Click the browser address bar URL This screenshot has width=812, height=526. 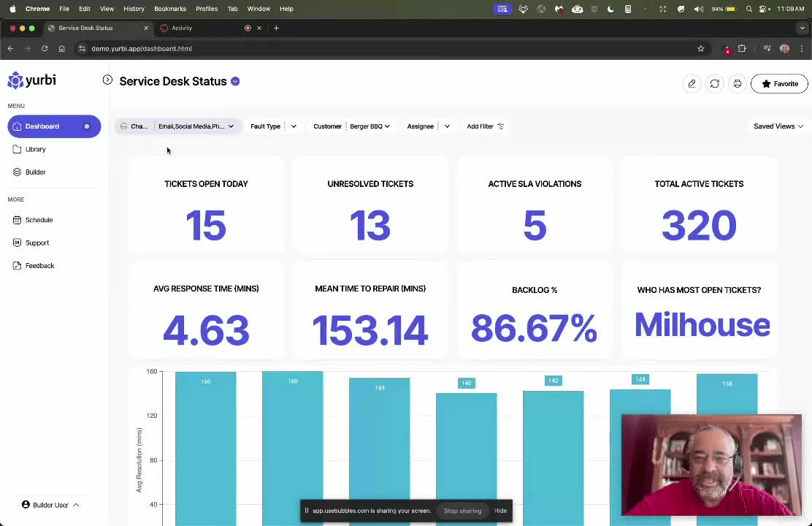click(142, 49)
